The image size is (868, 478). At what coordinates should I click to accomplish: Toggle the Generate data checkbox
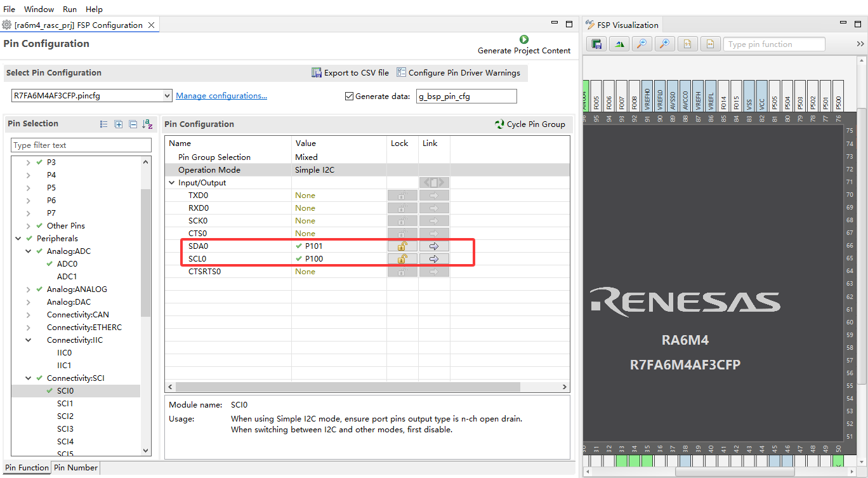pyautogui.click(x=349, y=96)
